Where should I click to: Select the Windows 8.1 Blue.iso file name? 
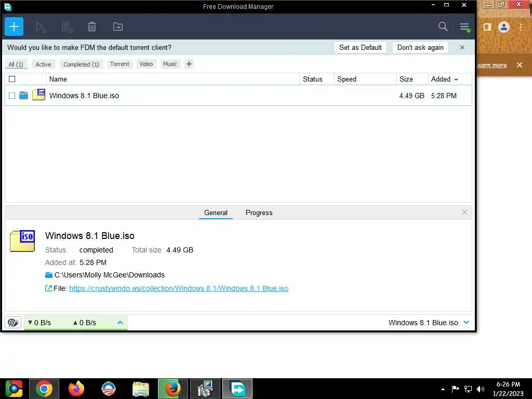(84, 96)
